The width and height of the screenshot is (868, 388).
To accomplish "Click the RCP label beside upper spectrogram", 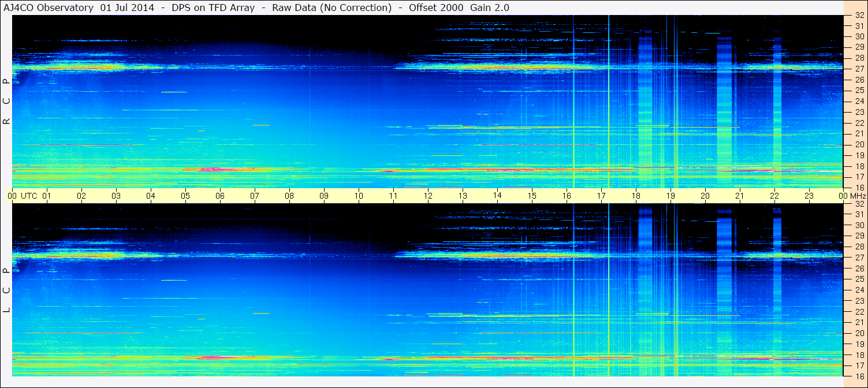I will 7,101.
